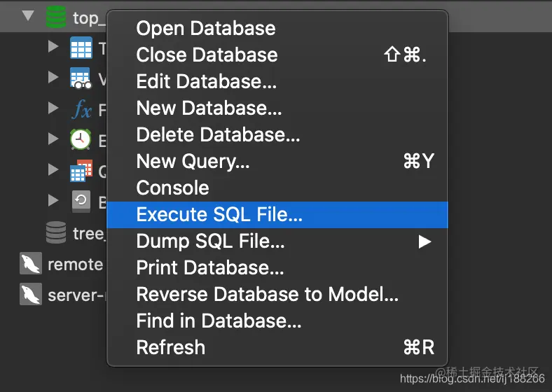Expand the Functions node triangle
Screen dimensions: 552x392
[53, 108]
